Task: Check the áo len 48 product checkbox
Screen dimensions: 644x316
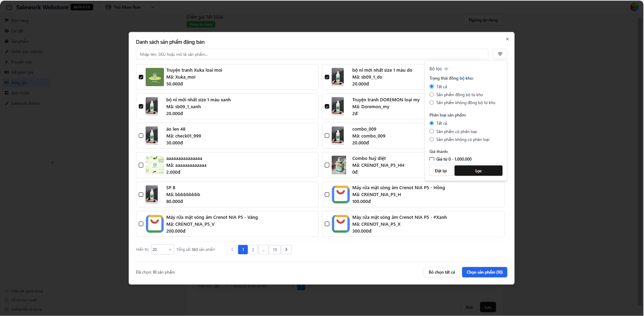Action: [x=141, y=136]
